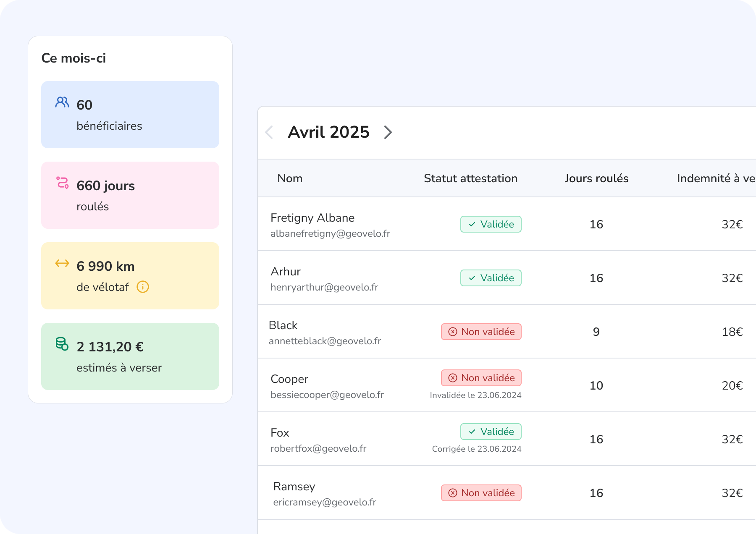
Task: Click 'Invalidée le 23.06.2024' note
Action: point(475,395)
